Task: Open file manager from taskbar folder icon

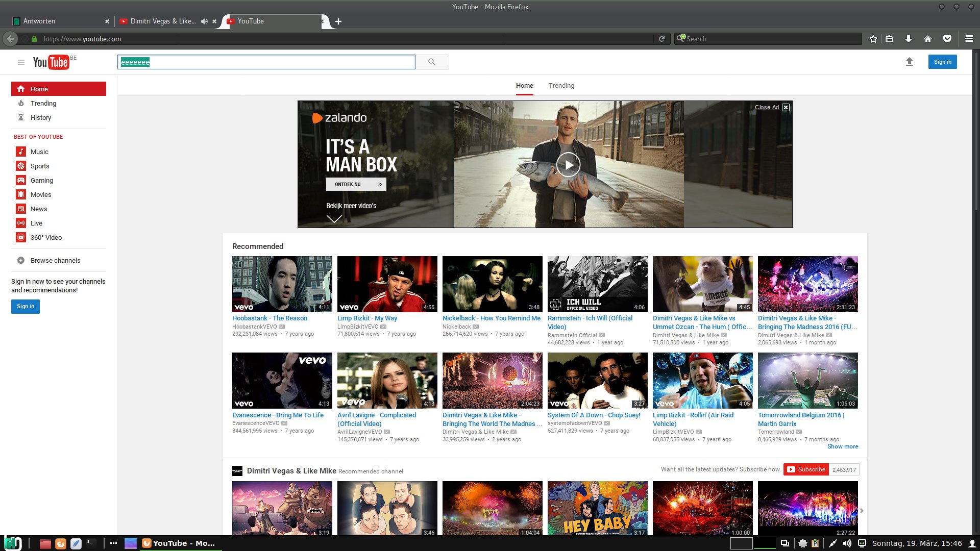Action: 45,543
